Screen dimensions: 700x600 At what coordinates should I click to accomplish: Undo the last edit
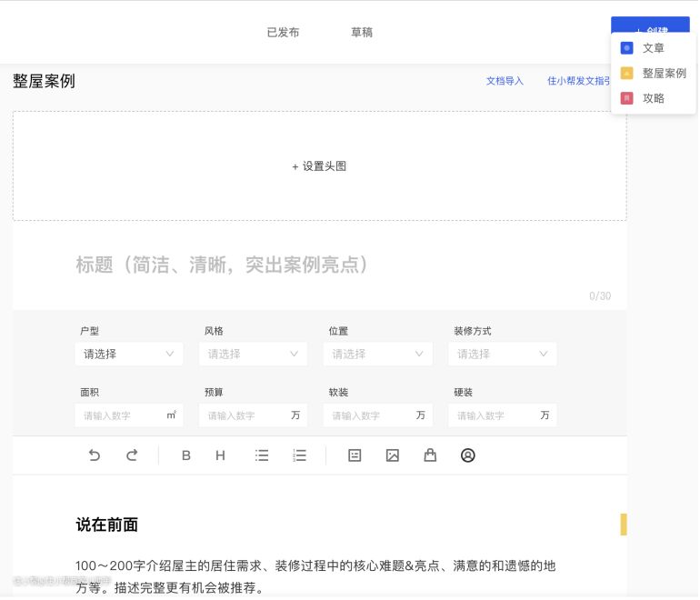(x=95, y=456)
